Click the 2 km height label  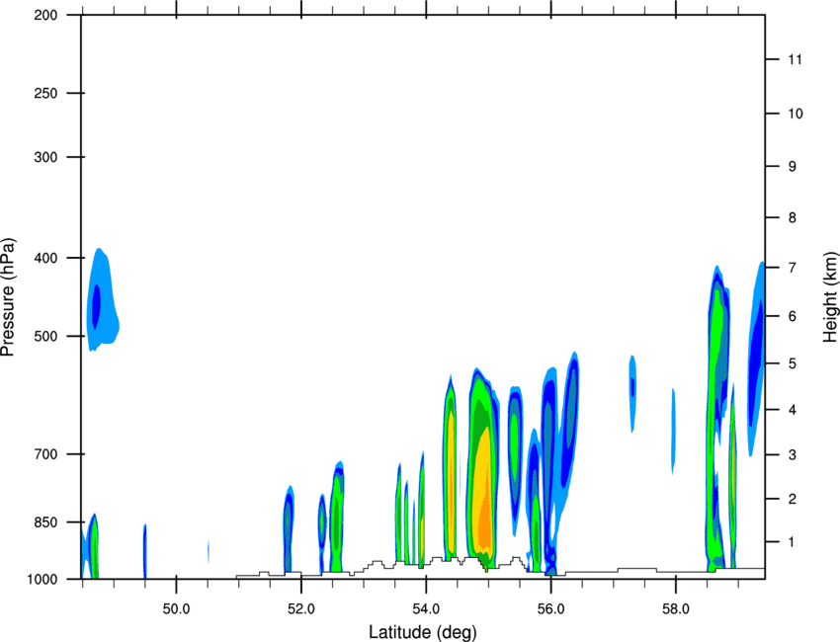click(793, 499)
